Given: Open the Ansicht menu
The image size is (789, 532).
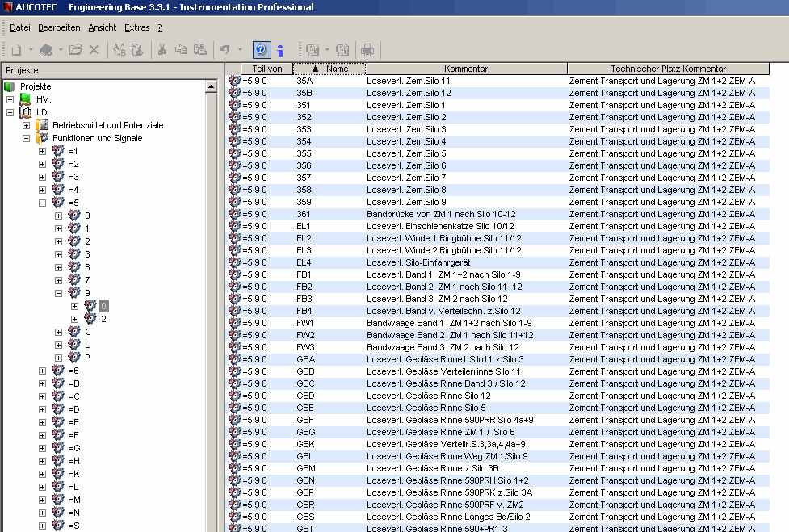Looking at the screenshot, I should tap(102, 27).
